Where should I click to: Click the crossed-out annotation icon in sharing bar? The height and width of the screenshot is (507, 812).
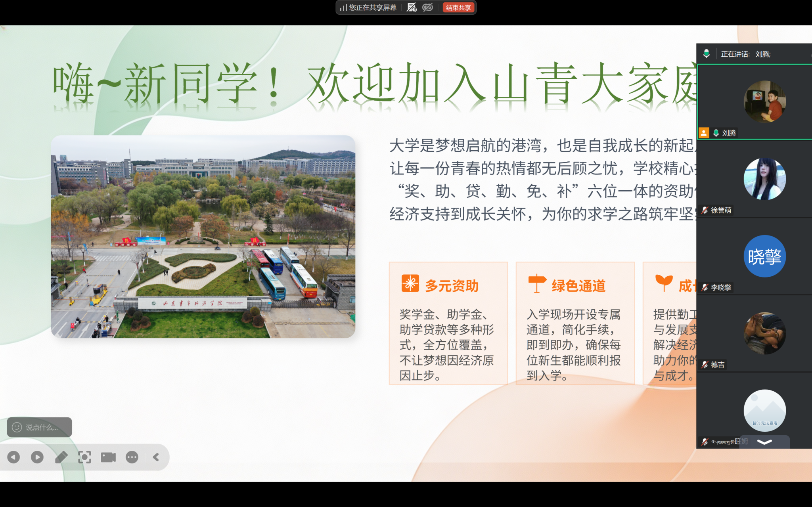(412, 8)
